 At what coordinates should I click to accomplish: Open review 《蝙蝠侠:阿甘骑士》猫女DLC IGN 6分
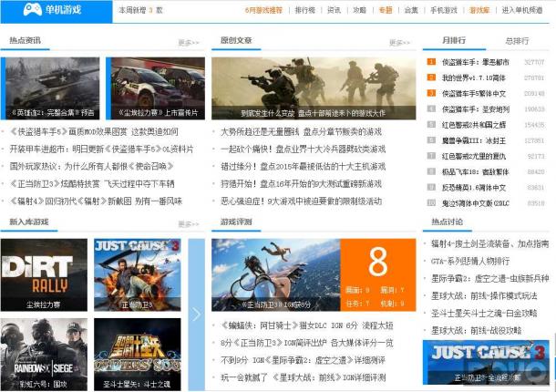click(x=307, y=325)
